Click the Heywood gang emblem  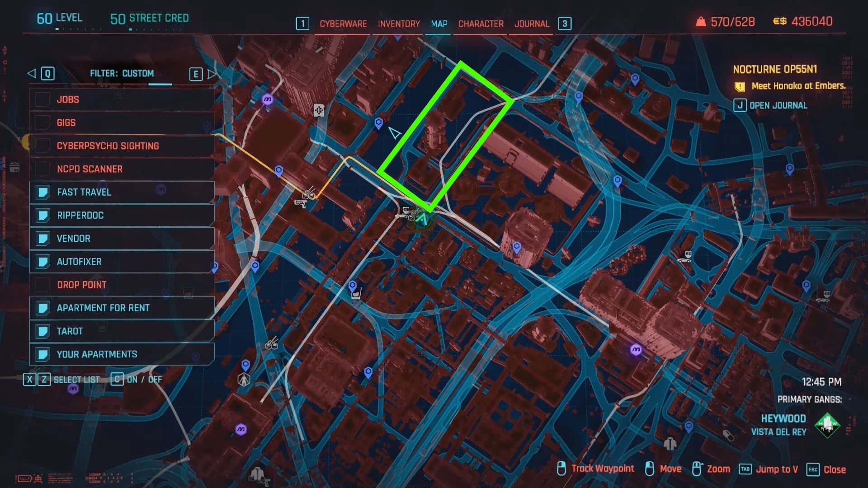click(x=827, y=425)
